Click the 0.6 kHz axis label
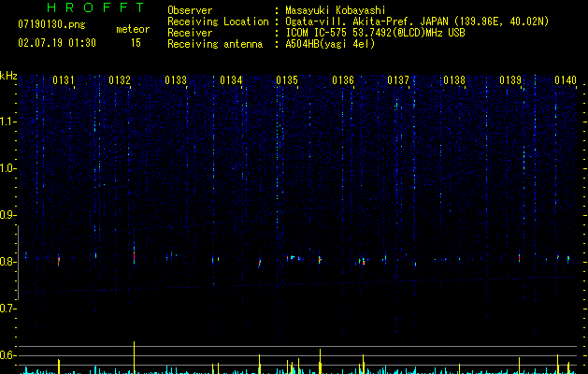Image resolution: width=588 pixels, height=374 pixels. tap(7, 355)
